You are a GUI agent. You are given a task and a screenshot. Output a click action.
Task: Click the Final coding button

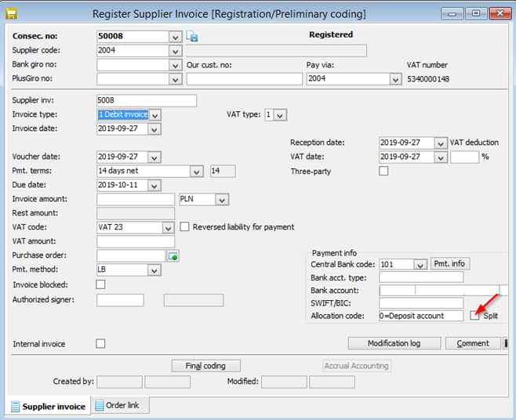pos(205,366)
